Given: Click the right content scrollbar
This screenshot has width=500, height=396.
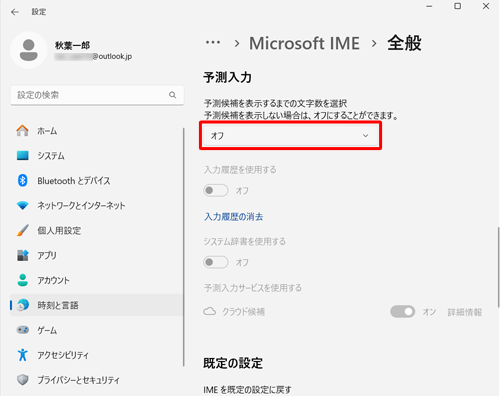Looking at the screenshot, I should click(x=498, y=267).
